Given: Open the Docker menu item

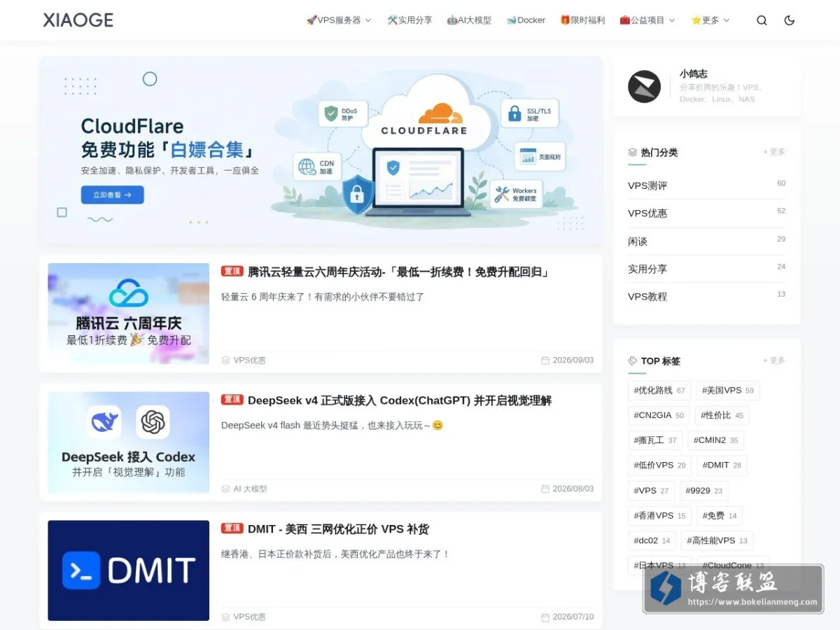Looking at the screenshot, I should [526, 20].
